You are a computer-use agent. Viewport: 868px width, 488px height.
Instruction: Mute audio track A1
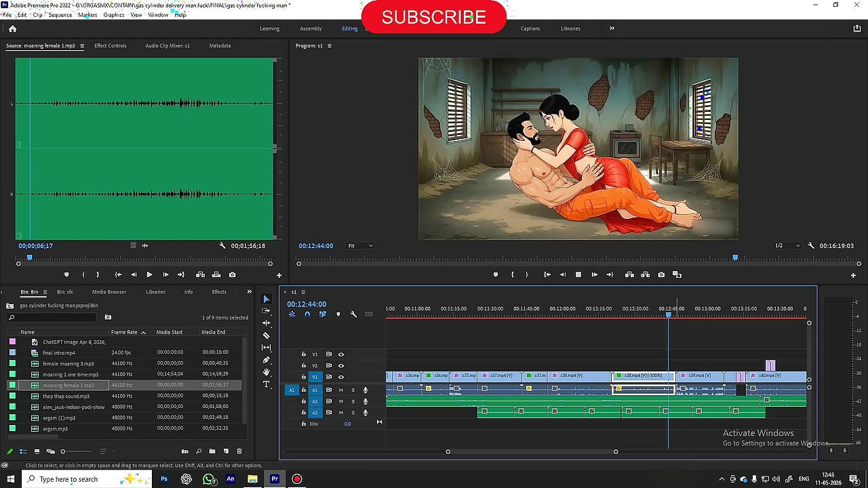pos(341,390)
